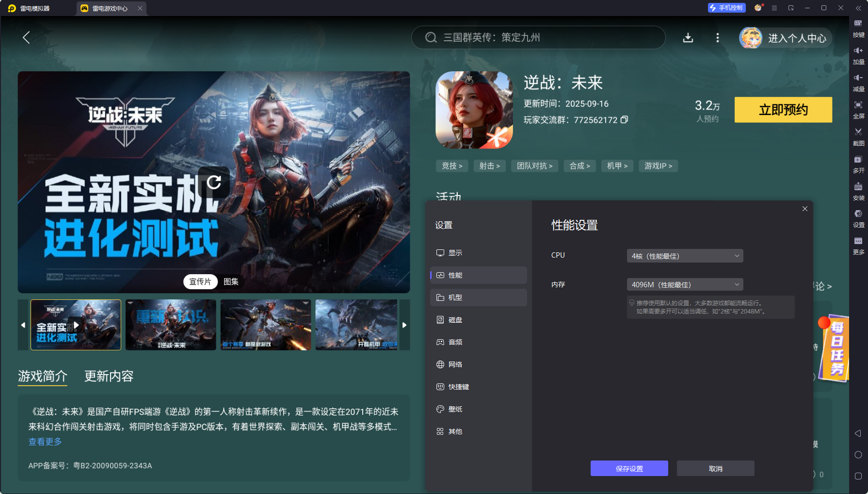The height and width of the screenshot is (494, 868).
Task: Click the search box 三国群英传：策定九州
Action: [538, 37]
